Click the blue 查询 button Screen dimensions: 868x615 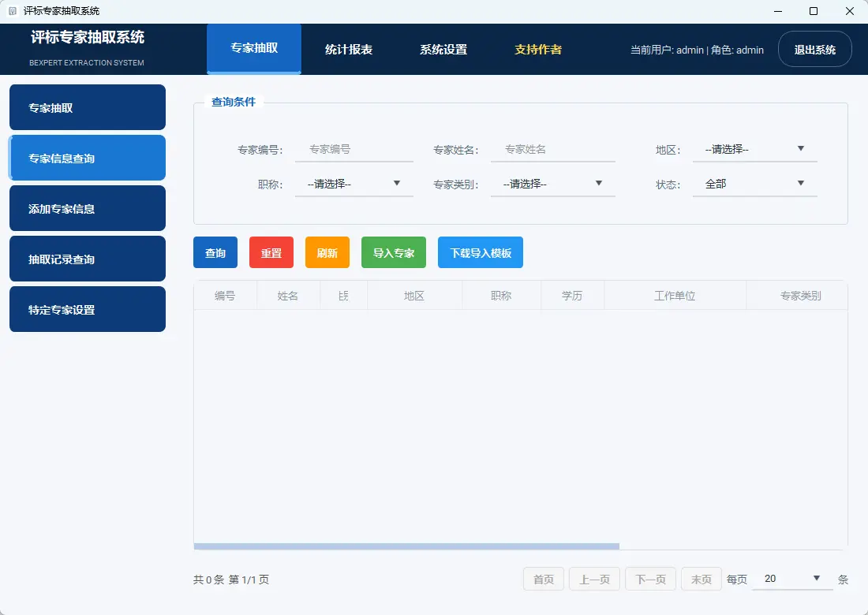[215, 253]
